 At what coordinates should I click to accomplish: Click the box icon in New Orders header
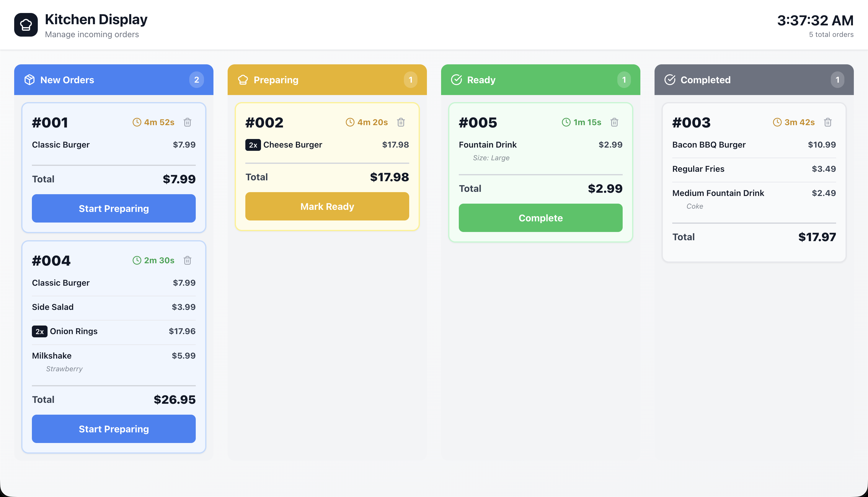pos(29,80)
